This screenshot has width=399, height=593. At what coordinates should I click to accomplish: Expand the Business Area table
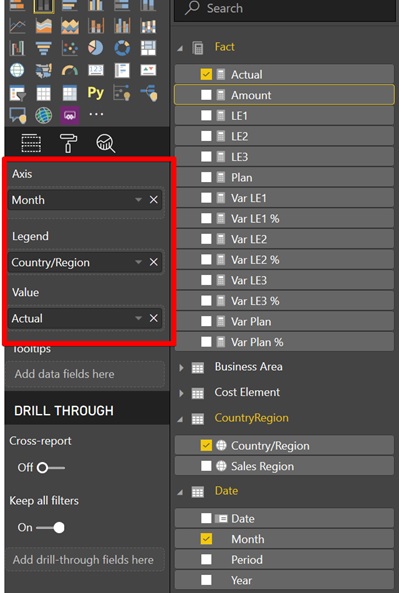[181, 368]
